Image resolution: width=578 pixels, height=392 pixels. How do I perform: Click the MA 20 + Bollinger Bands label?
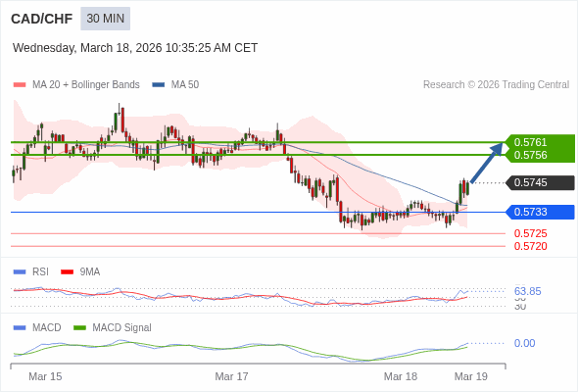tap(86, 85)
